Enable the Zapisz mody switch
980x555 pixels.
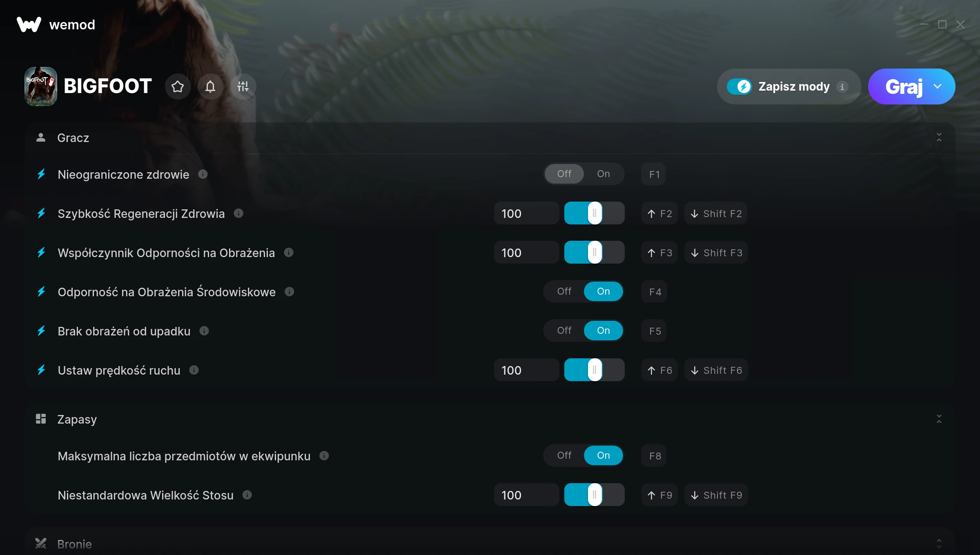739,87
